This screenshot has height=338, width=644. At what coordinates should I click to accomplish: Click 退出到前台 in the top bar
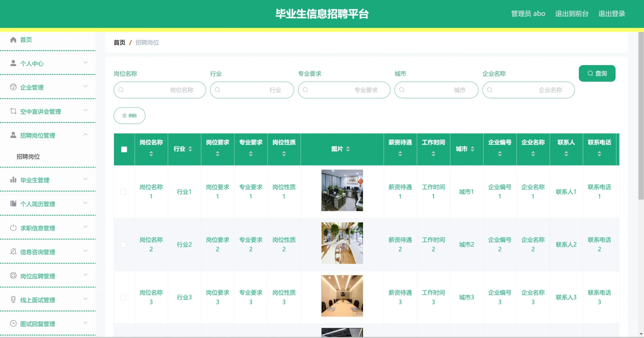(x=572, y=13)
